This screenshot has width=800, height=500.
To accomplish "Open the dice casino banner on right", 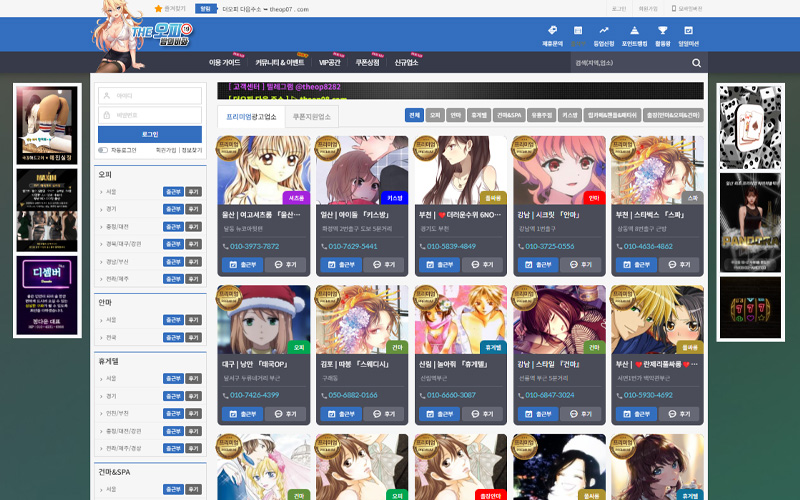I will click(x=750, y=127).
